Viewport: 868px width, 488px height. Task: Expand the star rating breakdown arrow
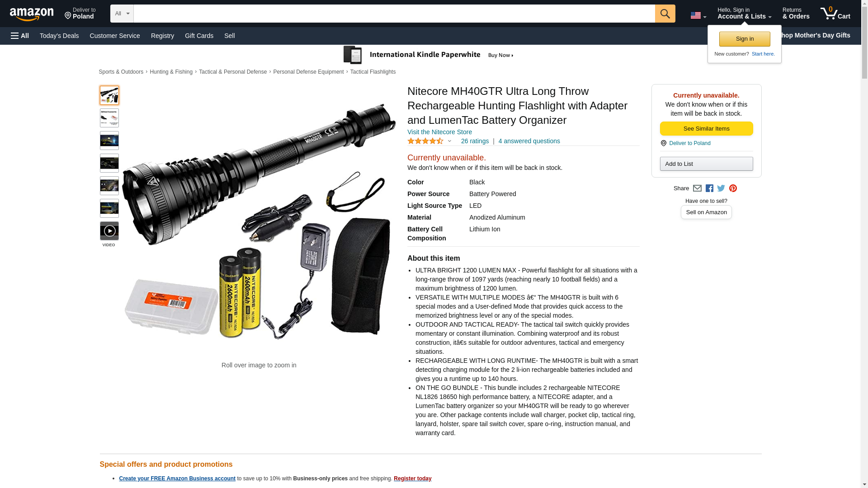tap(449, 141)
